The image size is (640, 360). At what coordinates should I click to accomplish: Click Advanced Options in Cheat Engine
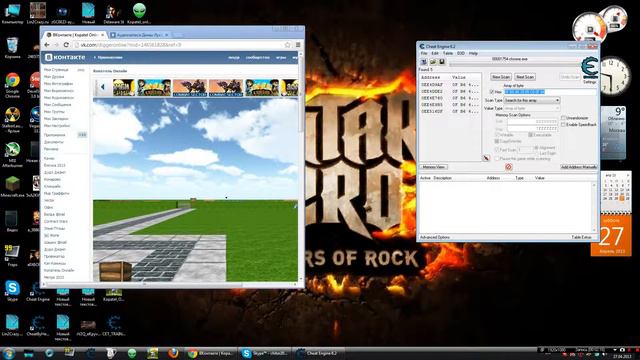click(435, 237)
